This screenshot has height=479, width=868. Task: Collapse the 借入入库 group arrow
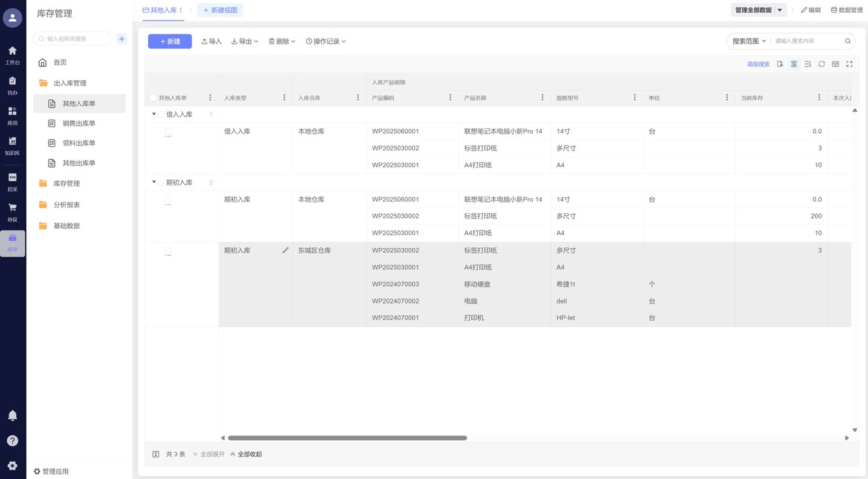[154, 115]
